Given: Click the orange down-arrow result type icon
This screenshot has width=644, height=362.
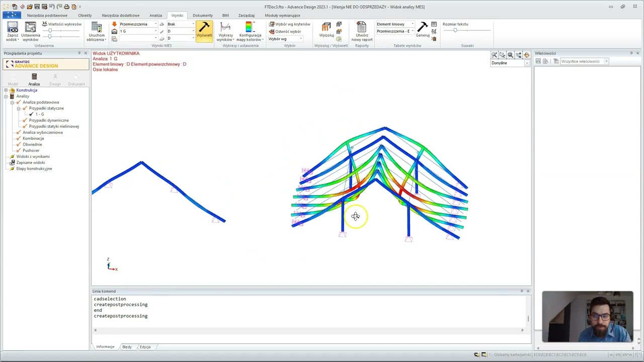Looking at the screenshot, I should (114, 24).
